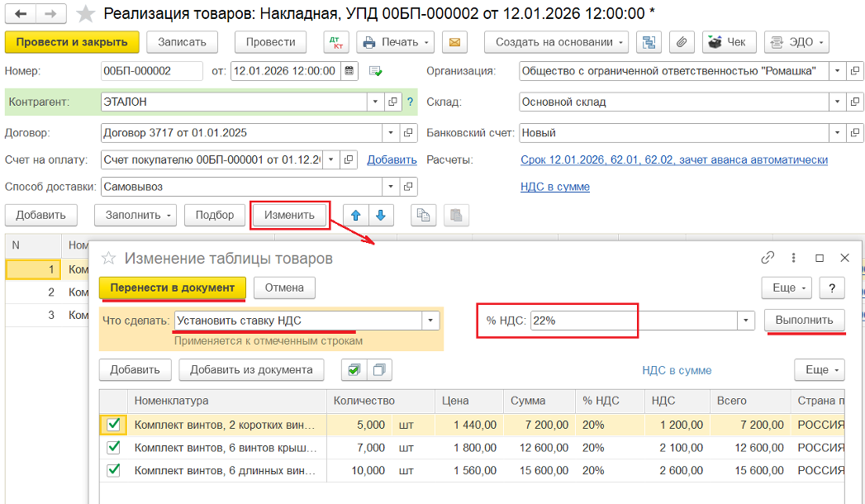Open the Расчеты settings link
Image resolution: width=865 pixels, height=504 pixels.
coord(673,159)
